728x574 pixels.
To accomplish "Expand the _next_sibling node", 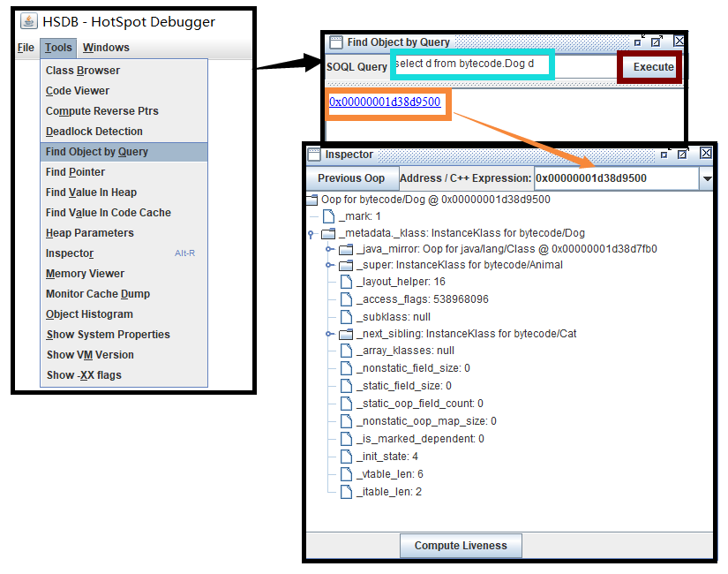I will pyautogui.click(x=330, y=334).
